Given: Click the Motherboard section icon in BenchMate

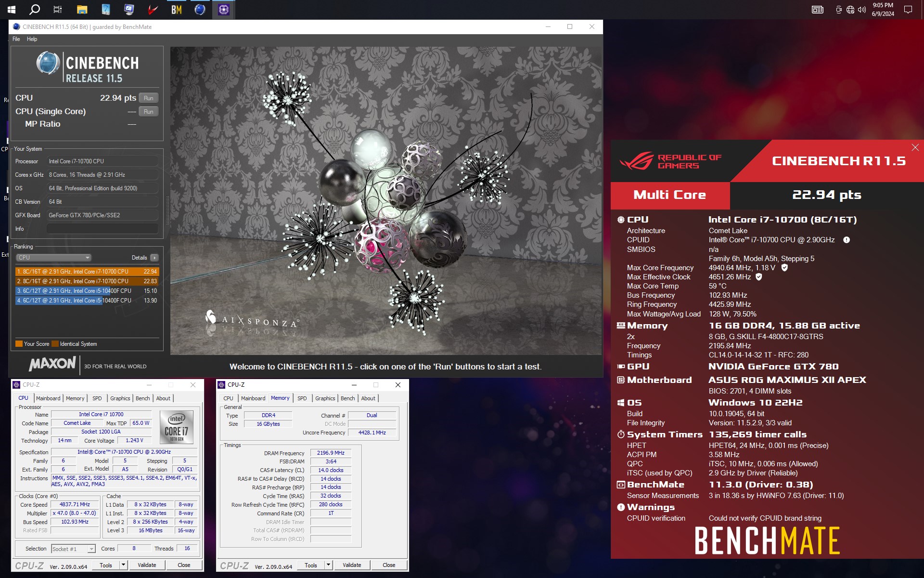Looking at the screenshot, I should (621, 380).
